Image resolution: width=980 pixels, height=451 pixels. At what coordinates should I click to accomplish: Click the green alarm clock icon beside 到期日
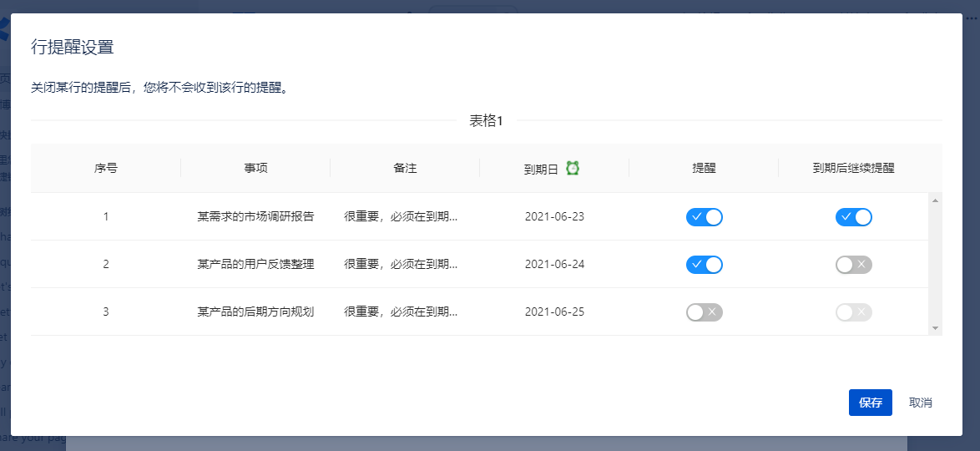572,168
